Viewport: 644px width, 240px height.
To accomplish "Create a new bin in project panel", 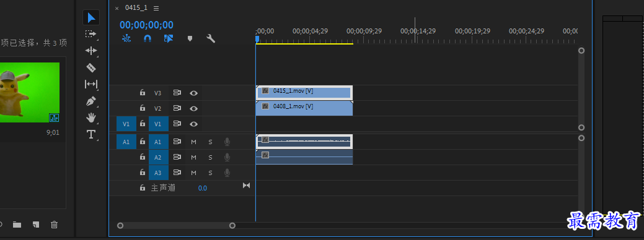I will 17,225.
